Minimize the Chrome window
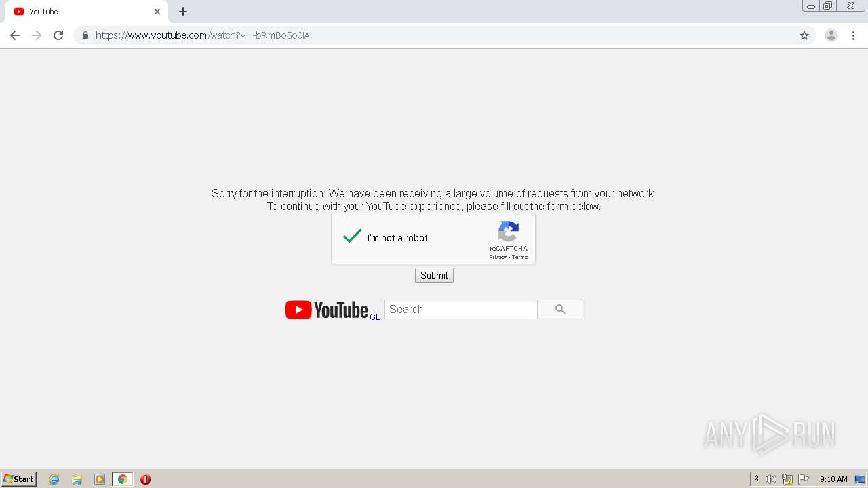The height and width of the screenshot is (488, 868). (x=811, y=6)
